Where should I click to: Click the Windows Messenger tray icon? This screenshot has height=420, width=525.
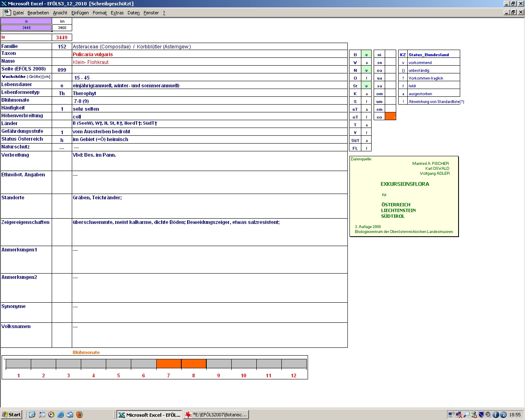pos(474,415)
